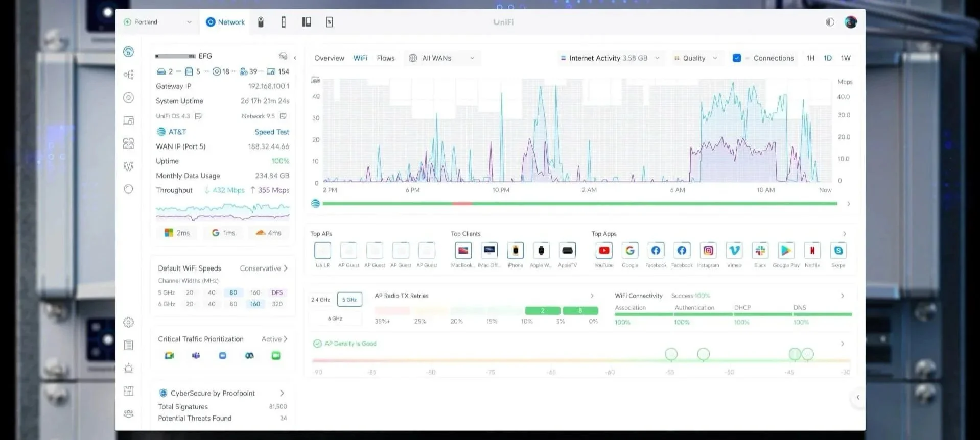Select the Google icon in Top Apps
Image resolution: width=980 pixels, height=440 pixels.
(630, 251)
